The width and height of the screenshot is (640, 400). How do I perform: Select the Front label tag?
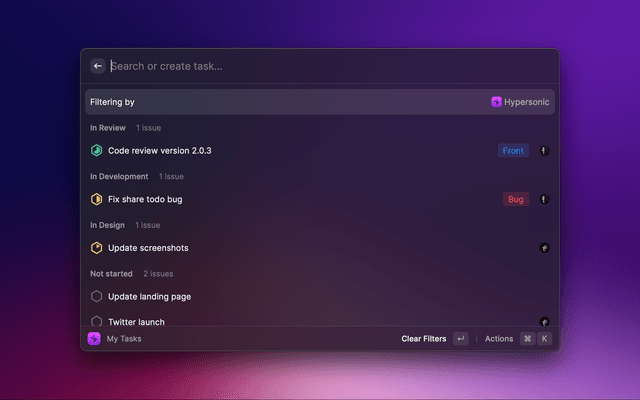[513, 150]
